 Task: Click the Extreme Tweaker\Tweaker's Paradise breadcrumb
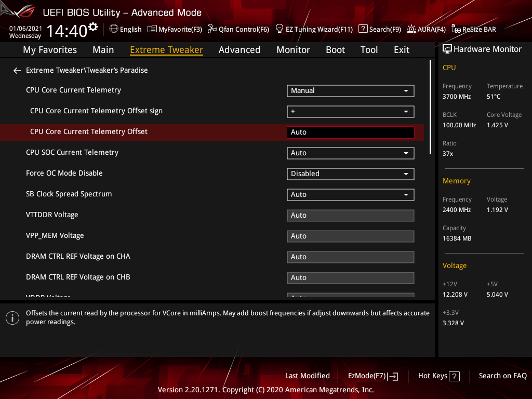[x=87, y=70]
